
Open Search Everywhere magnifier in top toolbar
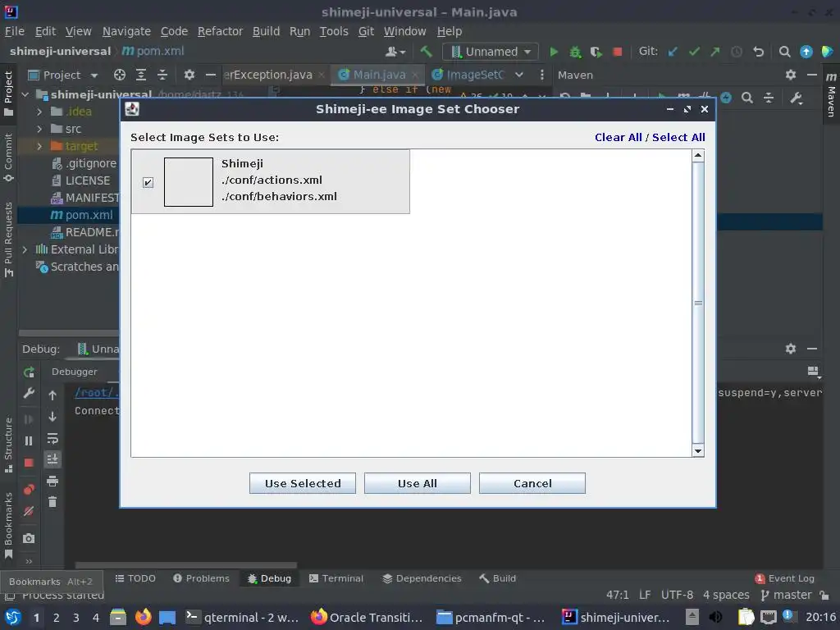[x=784, y=52]
